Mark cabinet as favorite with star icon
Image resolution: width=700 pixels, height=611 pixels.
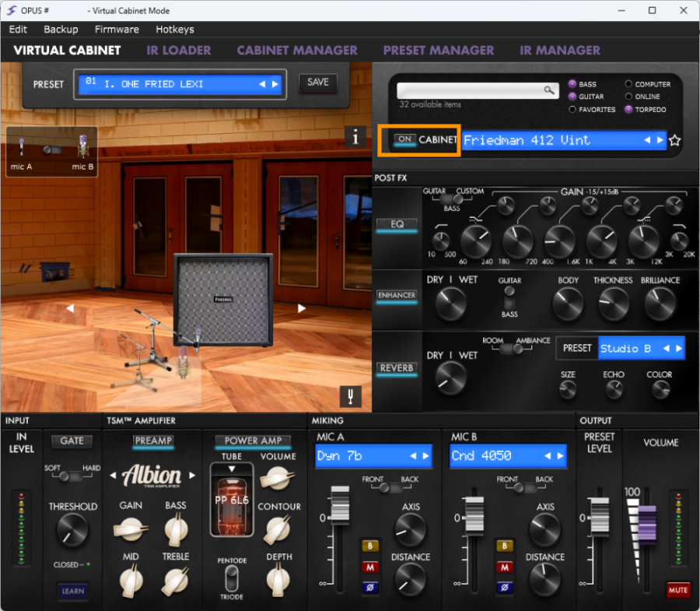click(x=674, y=140)
